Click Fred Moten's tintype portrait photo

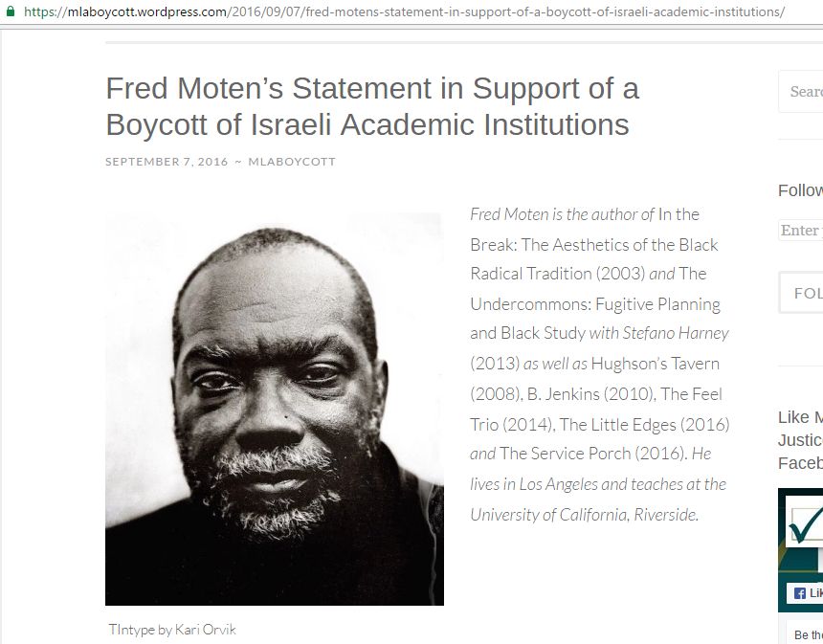(274, 409)
